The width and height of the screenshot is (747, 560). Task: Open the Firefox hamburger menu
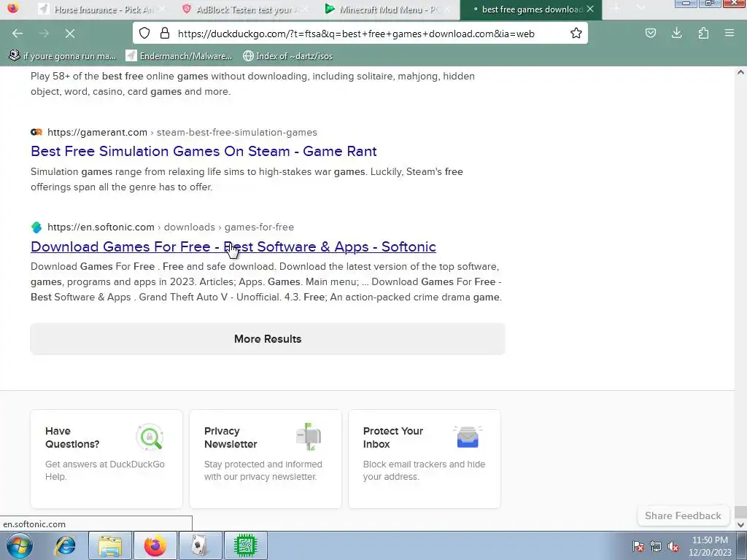729,33
